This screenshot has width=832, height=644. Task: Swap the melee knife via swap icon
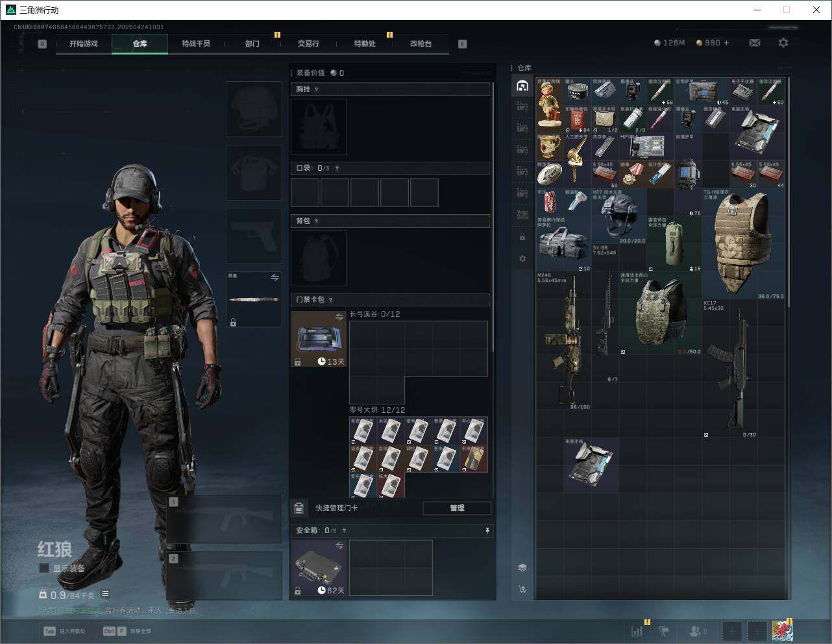tap(275, 278)
